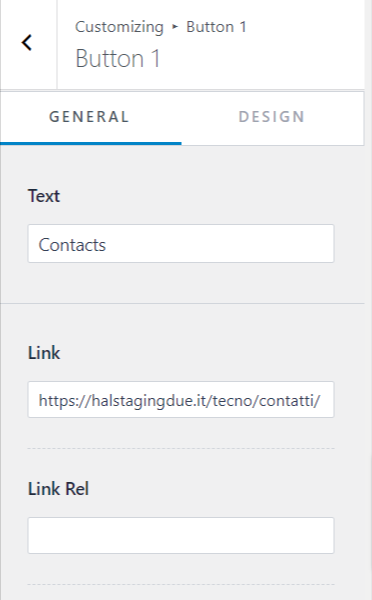Screen dimensions: 372x600
Task: Click the Text field containing Contacts
Action: coord(181,244)
